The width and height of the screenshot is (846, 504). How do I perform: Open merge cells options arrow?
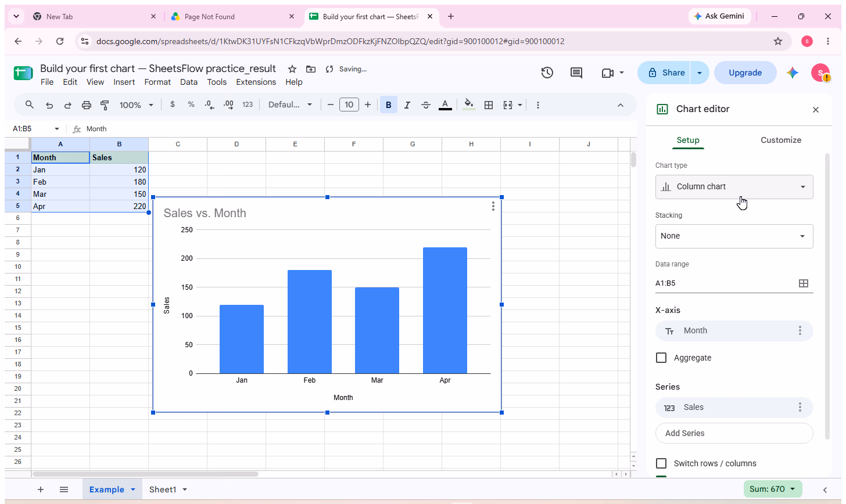[x=520, y=105]
